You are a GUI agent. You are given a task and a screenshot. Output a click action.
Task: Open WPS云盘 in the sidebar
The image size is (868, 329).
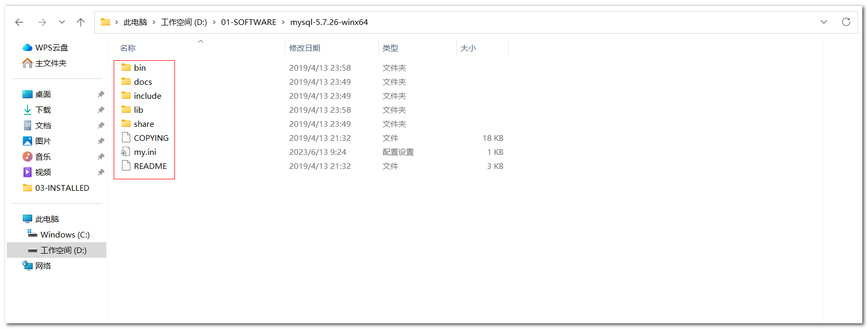tap(46, 47)
